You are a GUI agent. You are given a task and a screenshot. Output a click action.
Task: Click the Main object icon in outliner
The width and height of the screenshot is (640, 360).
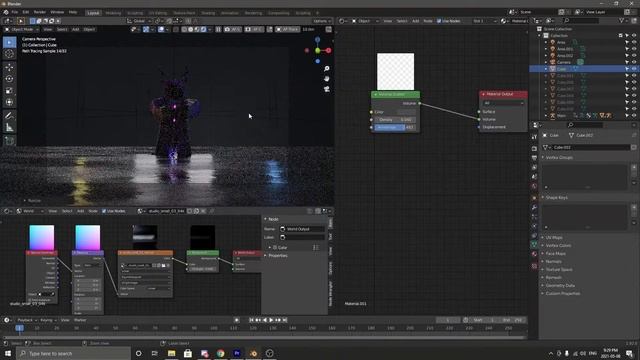click(553, 116)
